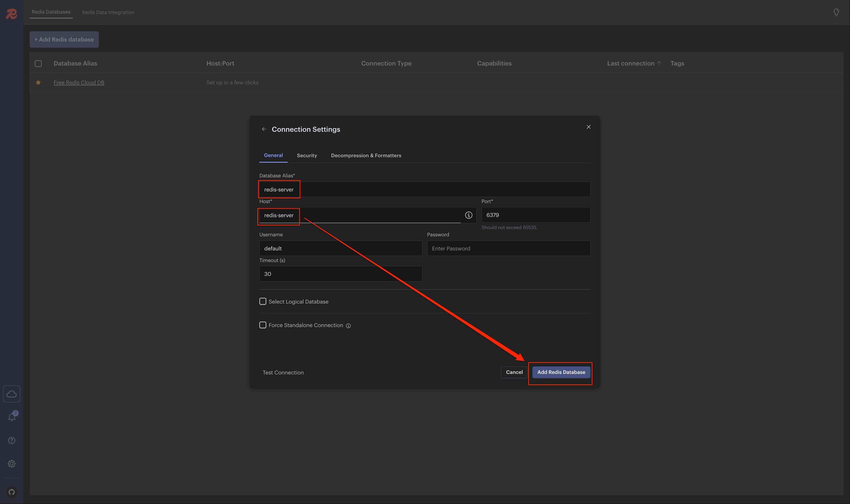Switch to Redis Data Integration tab

point(108,12)
